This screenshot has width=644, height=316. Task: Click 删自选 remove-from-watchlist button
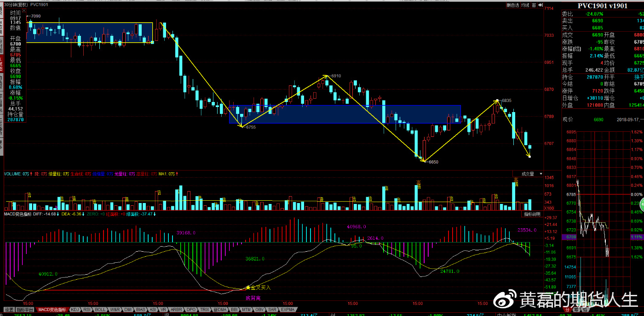point(512,5)
